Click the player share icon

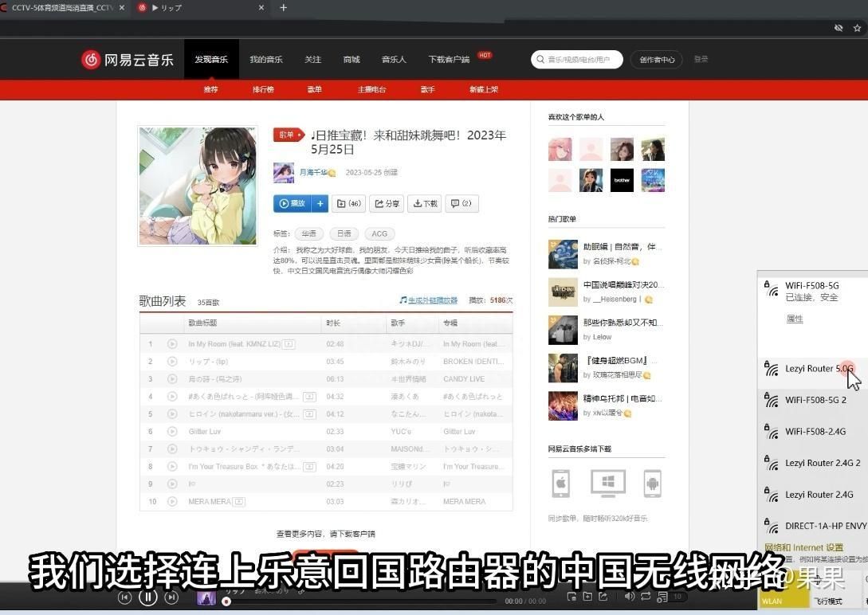coord(603,596)
